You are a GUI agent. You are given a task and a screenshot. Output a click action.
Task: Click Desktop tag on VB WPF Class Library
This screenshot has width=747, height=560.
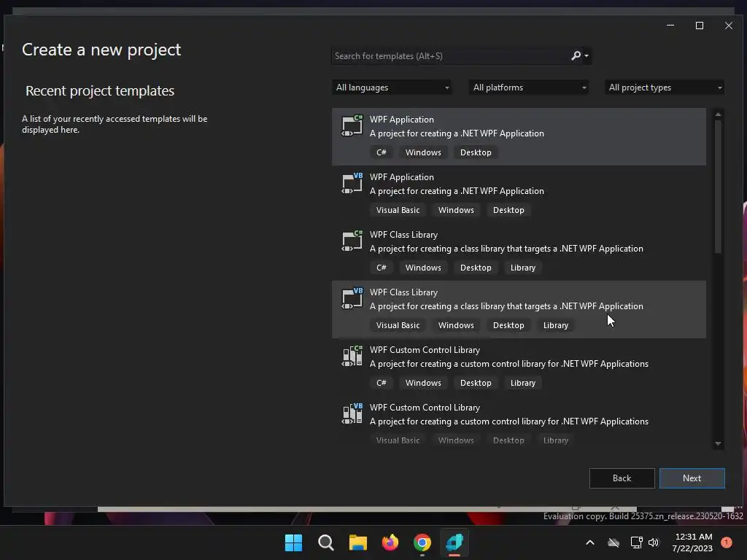pos(508,325)
